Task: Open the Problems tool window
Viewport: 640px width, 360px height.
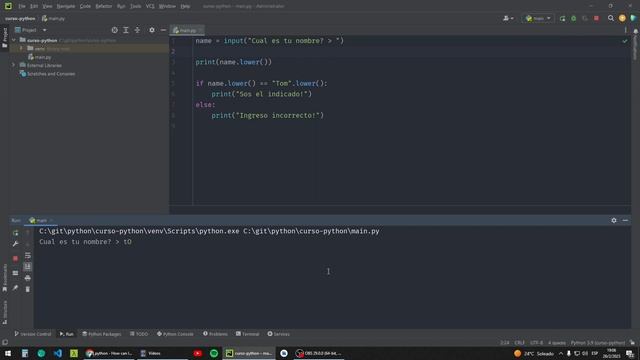Action: coord(215,334)
